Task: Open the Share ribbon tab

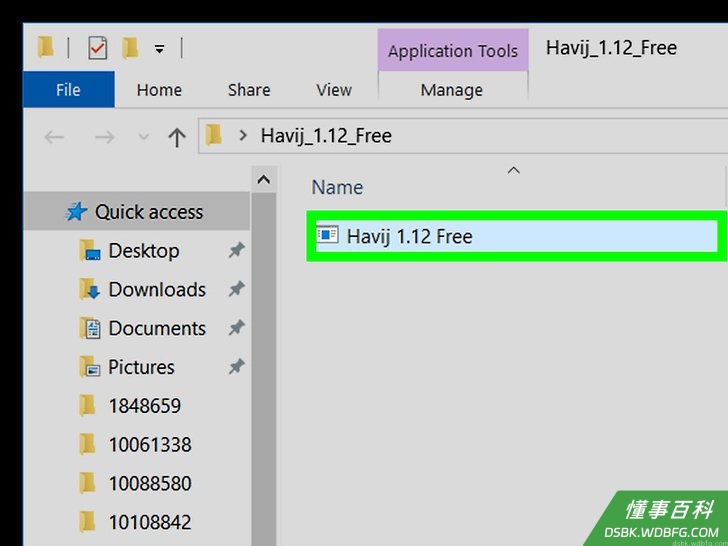Action: pos(249,90)
